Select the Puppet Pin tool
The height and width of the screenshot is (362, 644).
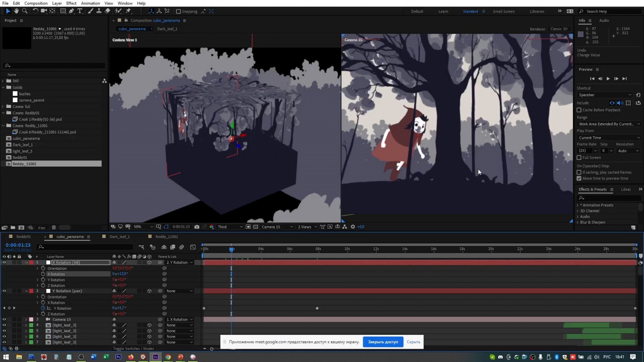tap(128, 11)
